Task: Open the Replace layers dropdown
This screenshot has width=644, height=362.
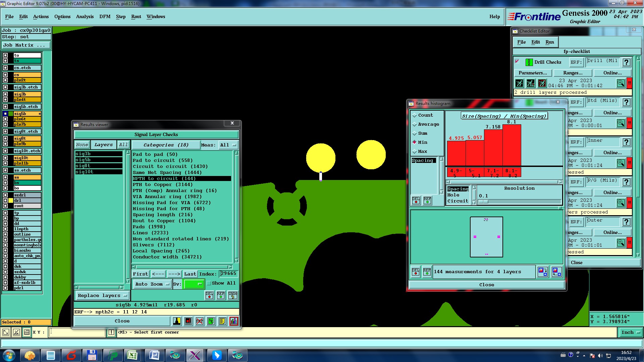Action: pos(102,296)
